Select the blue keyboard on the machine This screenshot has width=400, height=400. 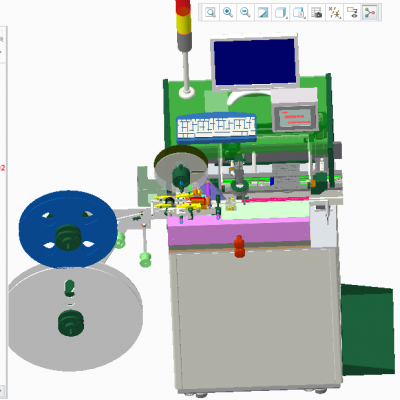click(x=216, y=128)
